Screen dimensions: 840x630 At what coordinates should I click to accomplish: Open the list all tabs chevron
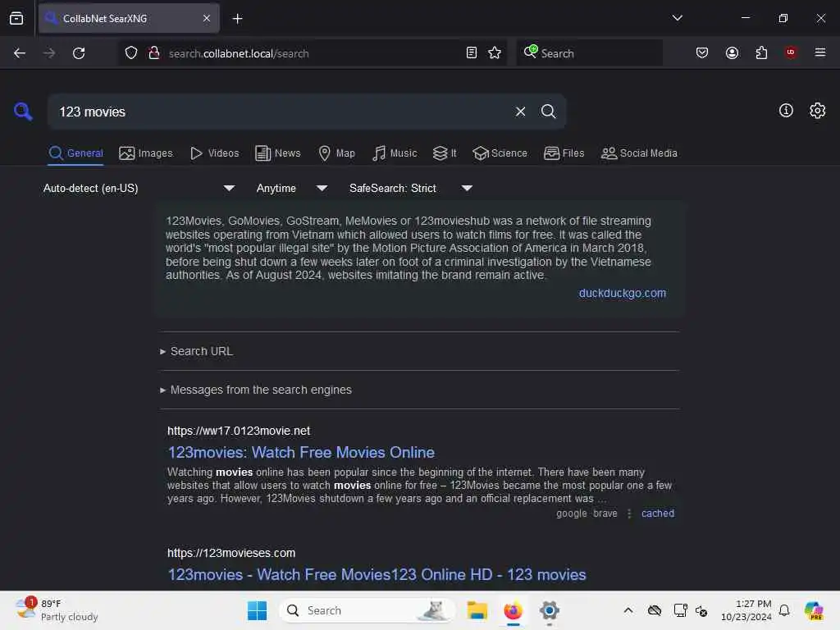677,18
